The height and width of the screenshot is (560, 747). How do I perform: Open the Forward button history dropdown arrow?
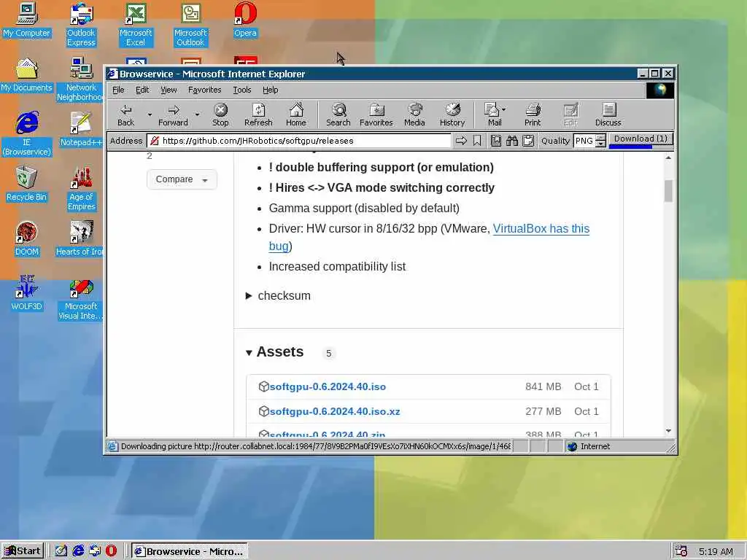tap(197, 114)
